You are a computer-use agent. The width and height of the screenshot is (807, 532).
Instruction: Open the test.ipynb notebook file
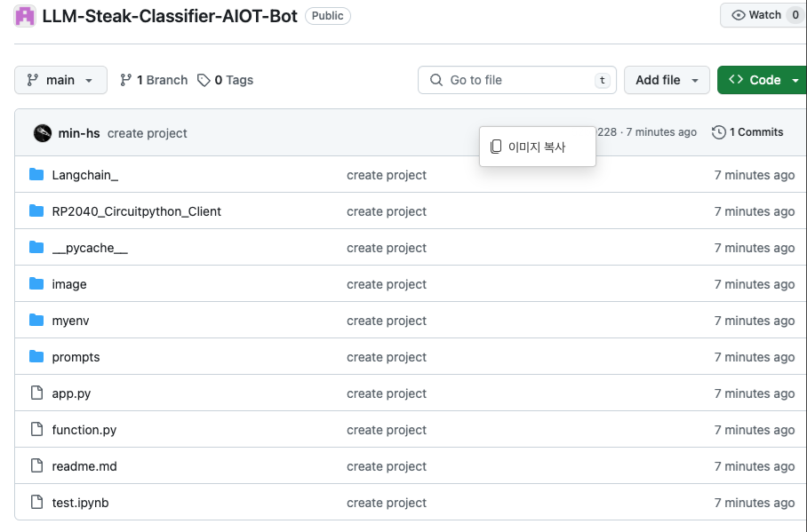(x=80, y=503)
